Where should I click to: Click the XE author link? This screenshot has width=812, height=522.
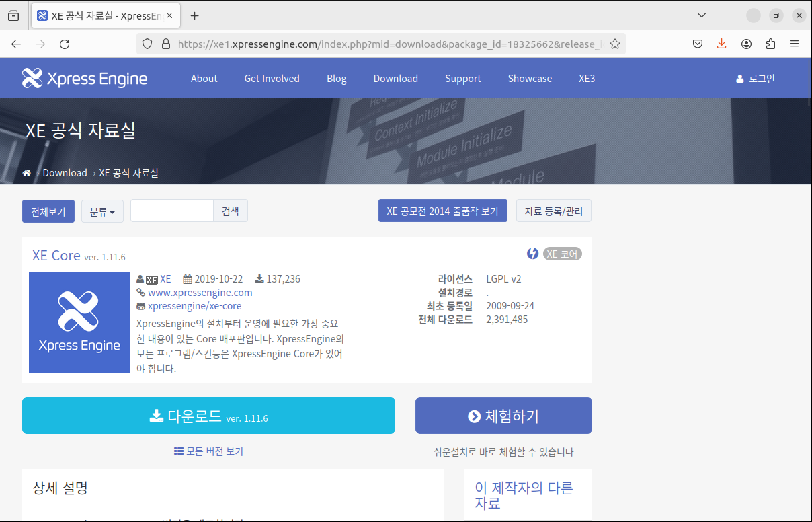tap(165, 279)
